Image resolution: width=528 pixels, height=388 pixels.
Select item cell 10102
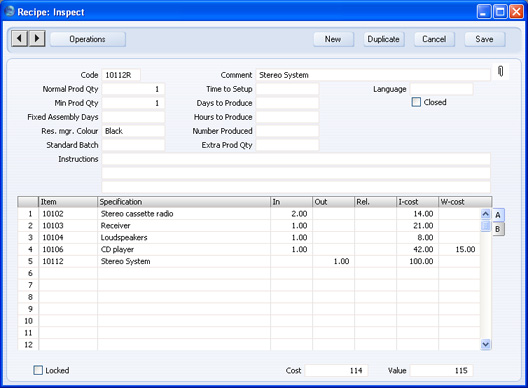point(68,214)
